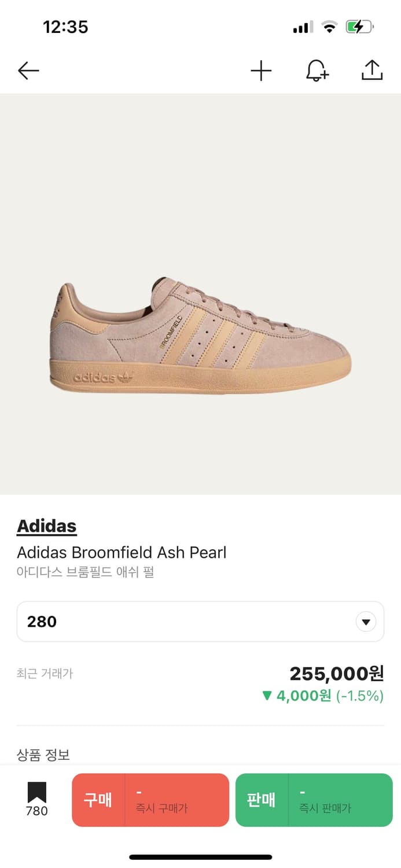This screenshot has width=401, height=868.
Task: Tap the 255,000원 recent trade price
Action: (x=336, y=674)
